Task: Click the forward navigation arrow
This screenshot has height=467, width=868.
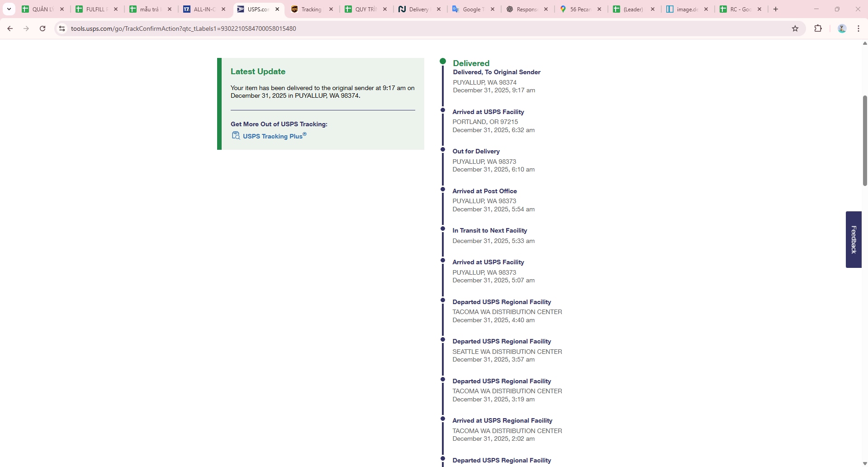Action: (x=26, y=29)
